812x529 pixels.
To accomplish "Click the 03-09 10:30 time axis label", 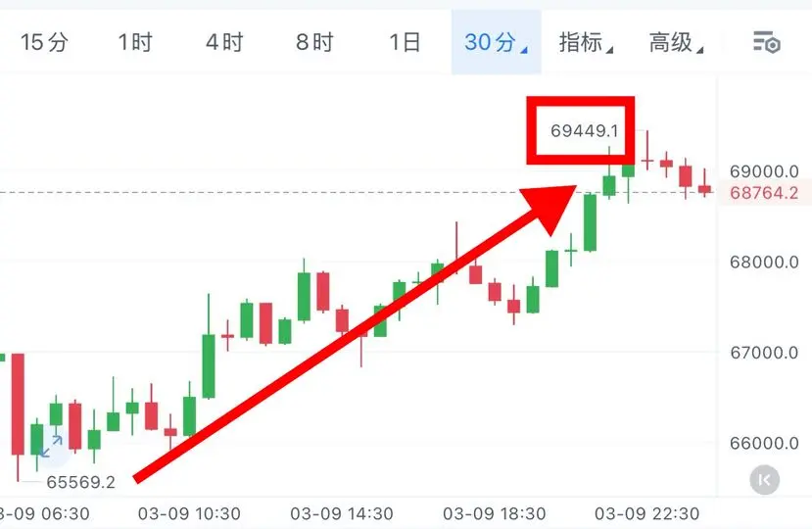I will coord(189,514).
